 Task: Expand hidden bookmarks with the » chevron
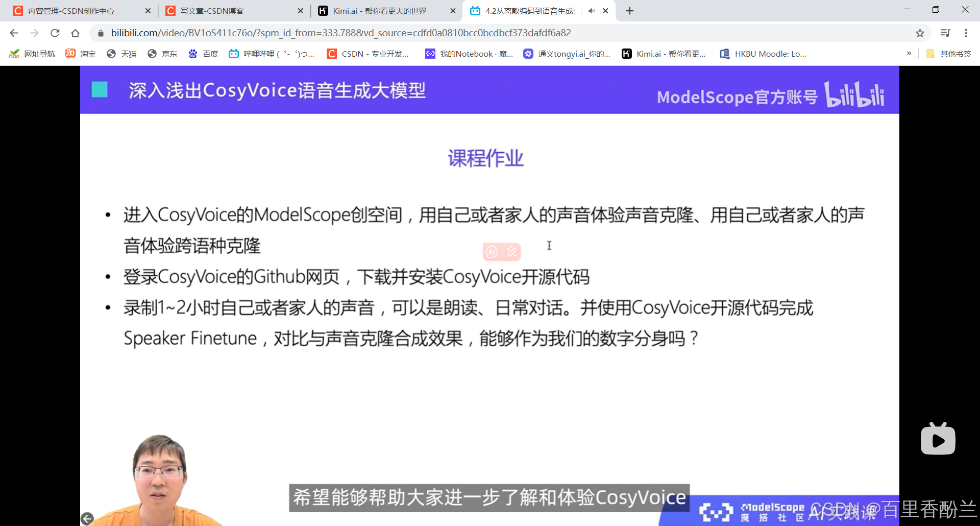(909, 53)
